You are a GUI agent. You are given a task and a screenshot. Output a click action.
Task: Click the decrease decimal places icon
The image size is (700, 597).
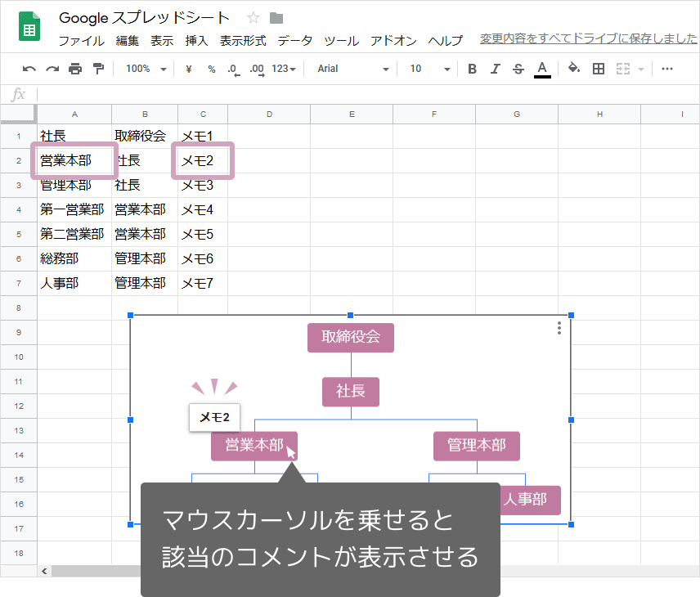point(232,69)
